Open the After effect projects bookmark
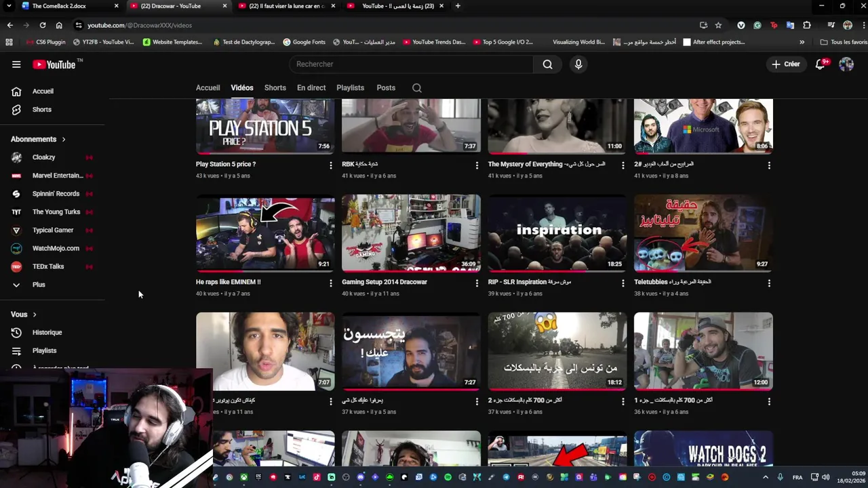This screenshot has width=868, height=488. [x=713, y=42]
